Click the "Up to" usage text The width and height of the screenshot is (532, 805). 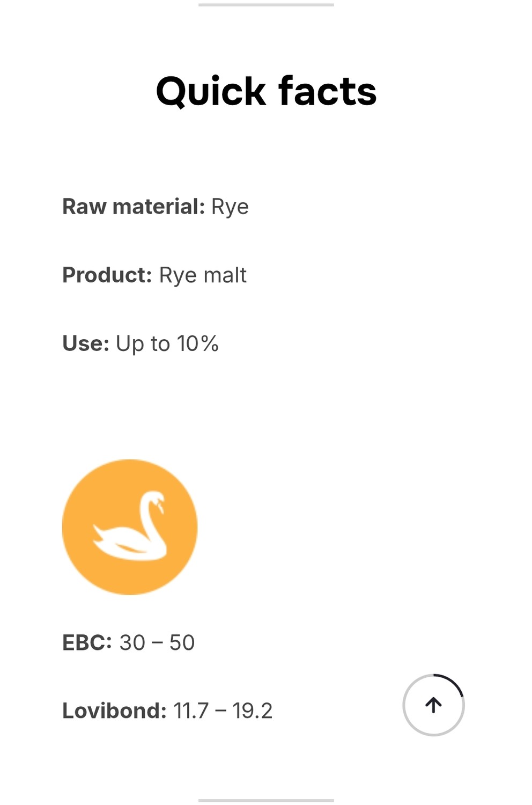point(143,344)
